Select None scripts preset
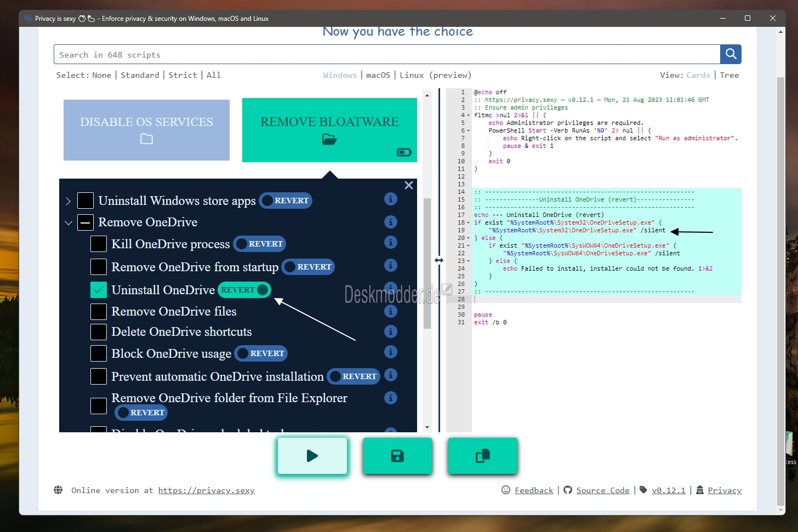The width and height of the screenshot is (798, 532). [101, 75]
